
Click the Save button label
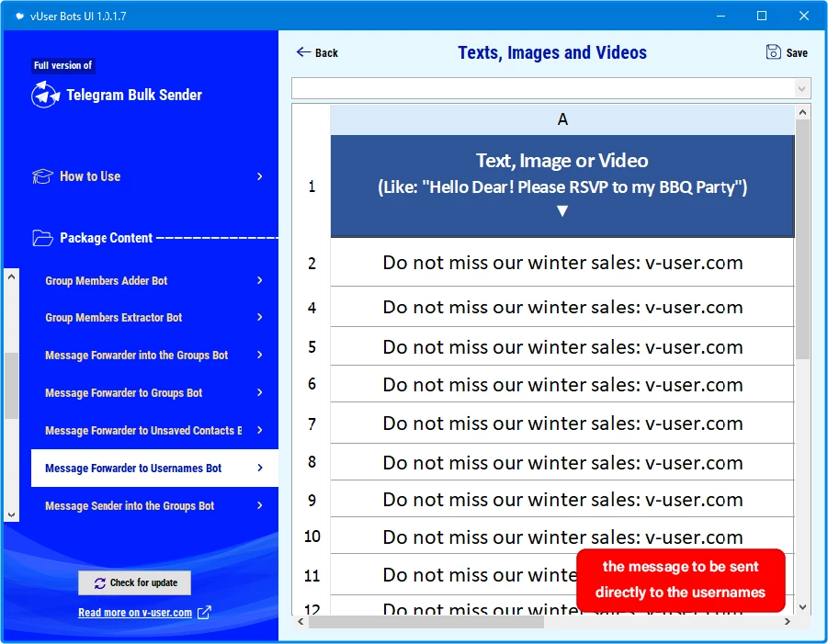(x=797, y=52)
